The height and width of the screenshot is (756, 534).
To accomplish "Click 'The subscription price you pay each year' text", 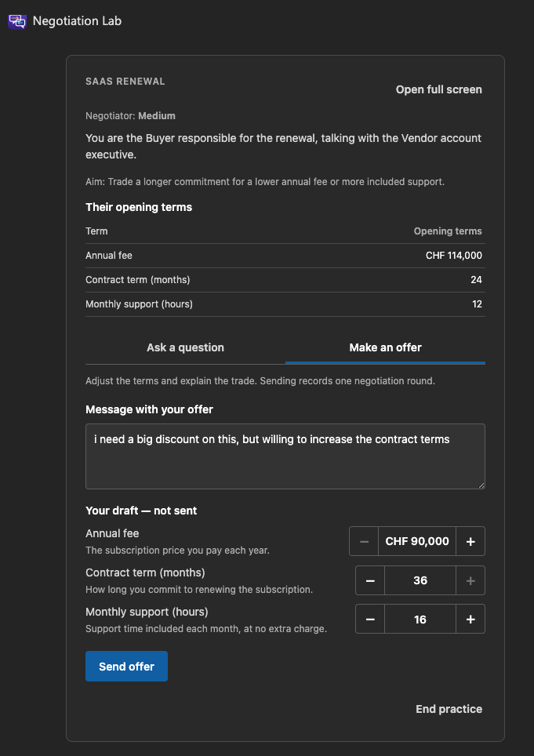I will click(x=177, y=550).
